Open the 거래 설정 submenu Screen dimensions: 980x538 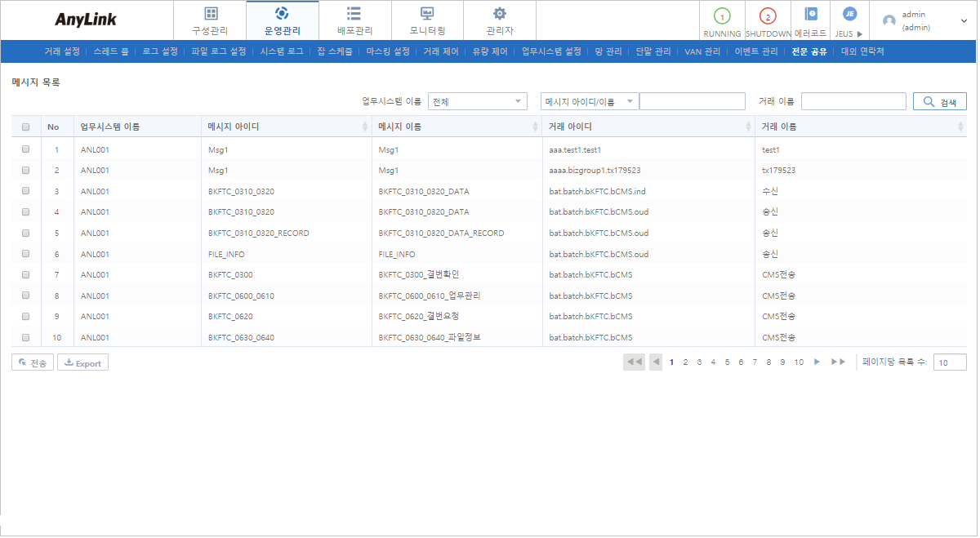click(x=62, y=51)
